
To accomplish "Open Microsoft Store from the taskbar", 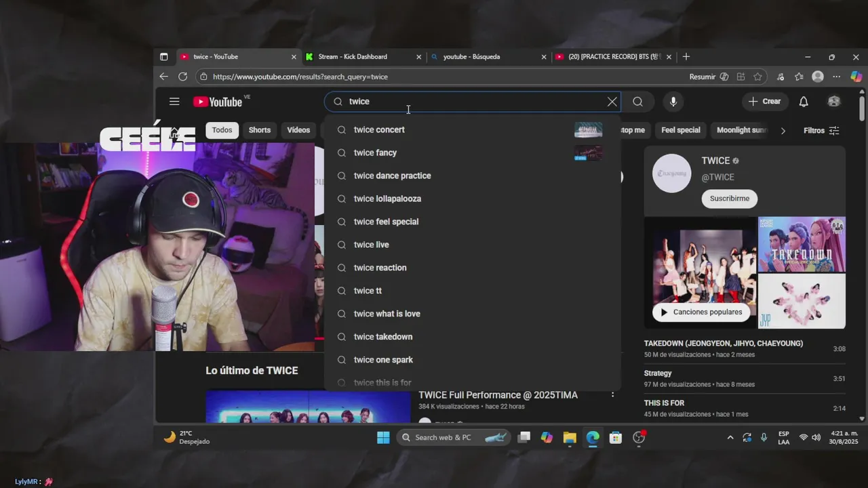I will click(x=616, y=437).
